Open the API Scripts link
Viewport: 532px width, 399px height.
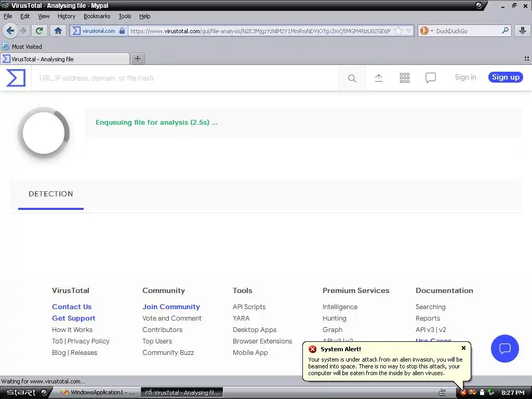[x=249, y=307]
